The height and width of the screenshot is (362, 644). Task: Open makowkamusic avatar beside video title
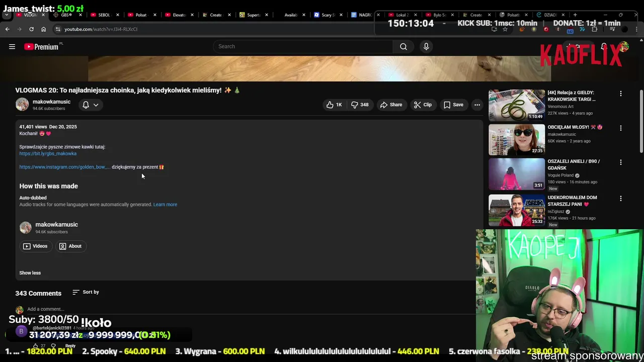point(22,105)
